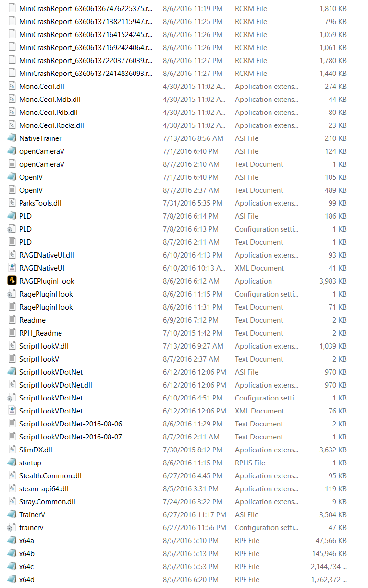
Task: Select file name 'ScriptHookVDotNet.dll'
Action: (56, 385)
